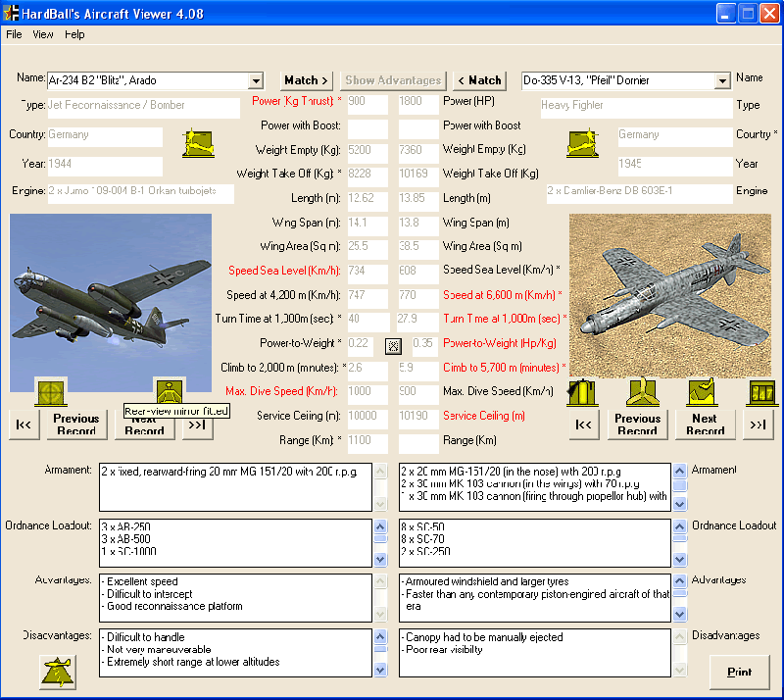
Task: Click the propeller icon under Do-335 picture
Action: coord(642,392)
